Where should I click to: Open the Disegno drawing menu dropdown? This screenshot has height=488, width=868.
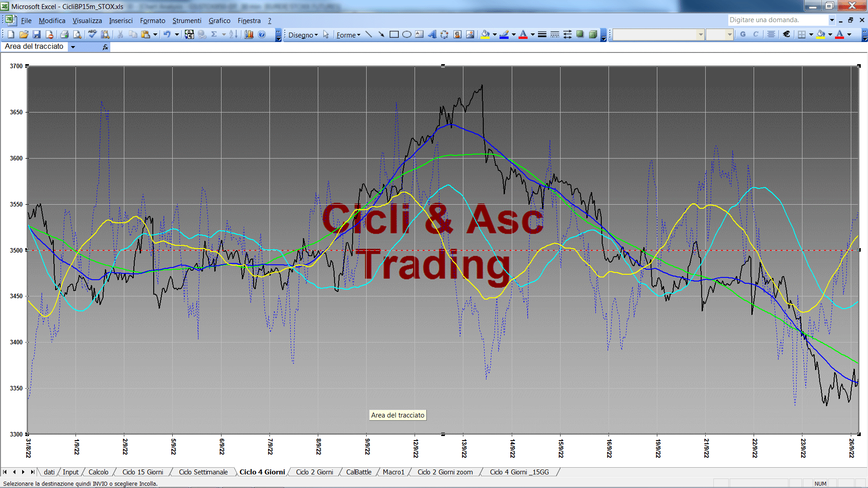point(303,35)
